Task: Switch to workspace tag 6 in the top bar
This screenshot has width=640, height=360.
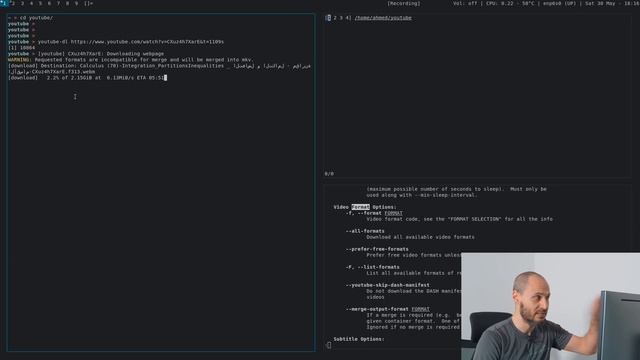Action: click(49, 3)
